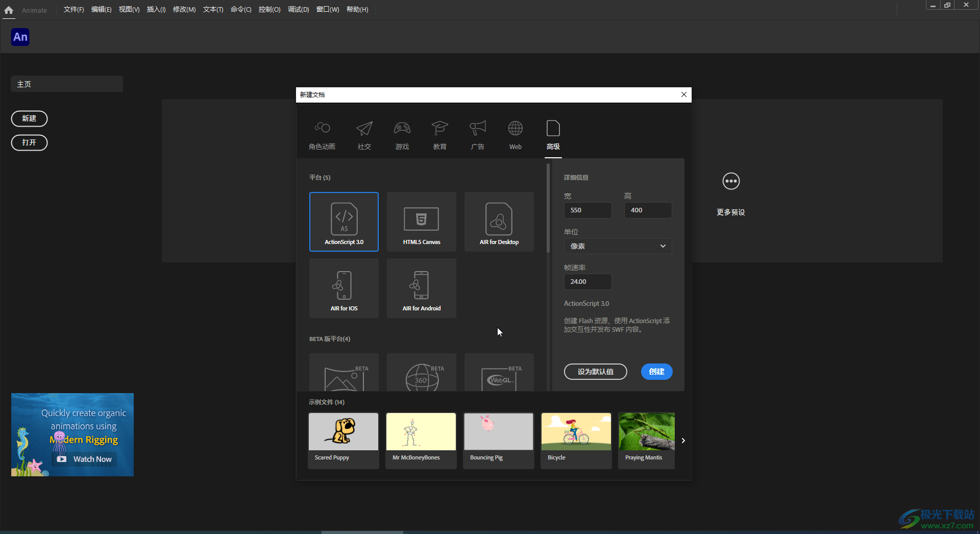
Task: Open the Bicycle sample file
Action: pos(576,440)
